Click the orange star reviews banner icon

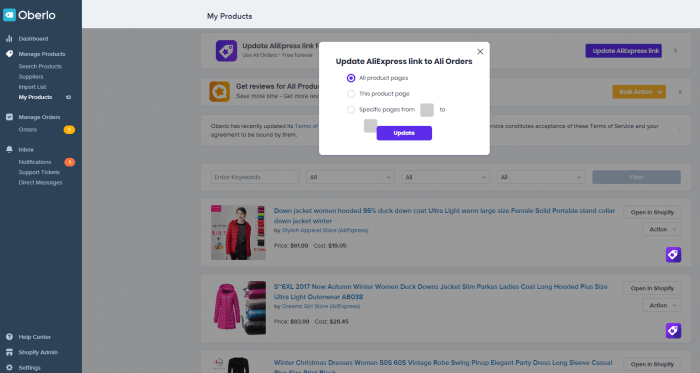tap(220, 91)
